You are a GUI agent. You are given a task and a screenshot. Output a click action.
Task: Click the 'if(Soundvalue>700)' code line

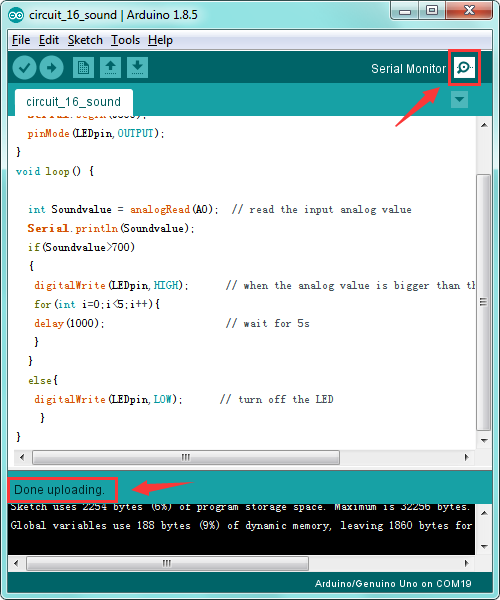point(81,247)
